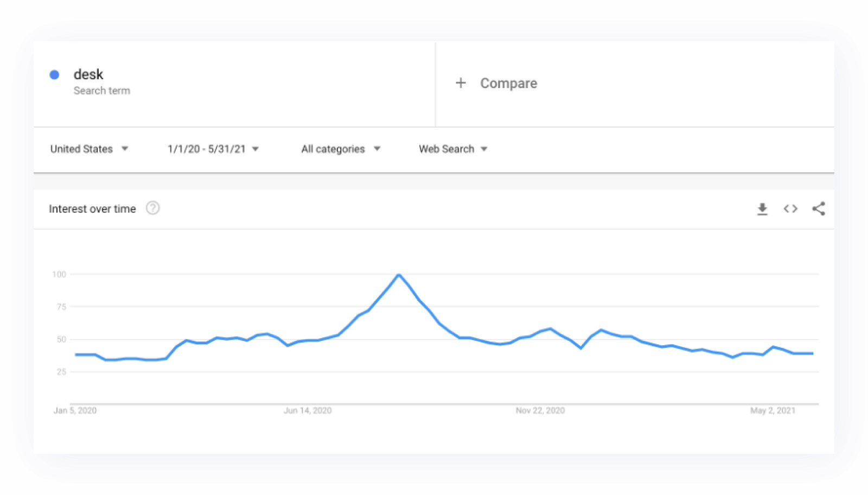The width and height of the screenshot is (868, 495).
Task: Select the Nov 22, 2020 axis label
Action: pos(540,410)
